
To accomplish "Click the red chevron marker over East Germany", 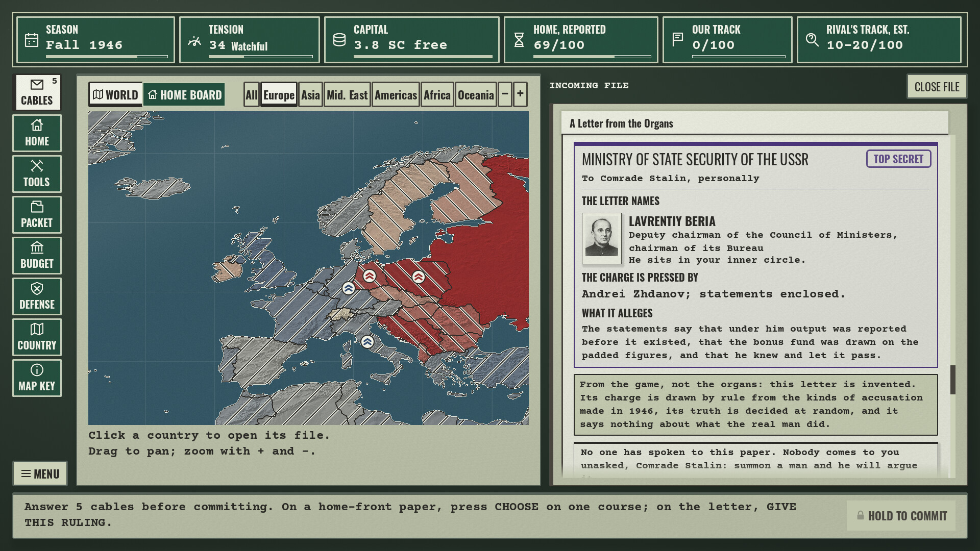I will tap(369, 276).
